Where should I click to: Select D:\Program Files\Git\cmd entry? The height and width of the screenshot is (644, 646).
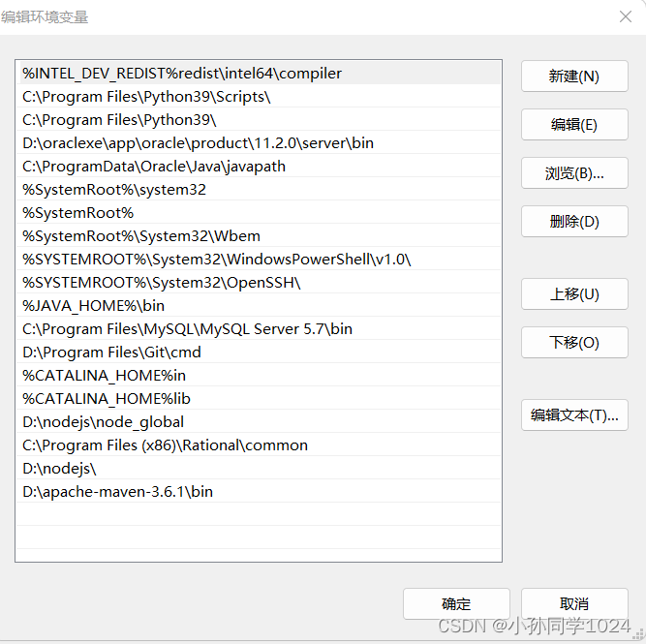pyautogui.click(x=259, y=352)
